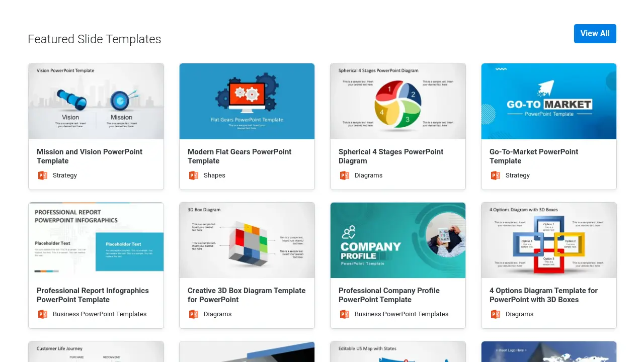Click the Professional Company Profile PowerPoint Template title
This screenshot has width=644, height=362.
[x=389, y=295]
